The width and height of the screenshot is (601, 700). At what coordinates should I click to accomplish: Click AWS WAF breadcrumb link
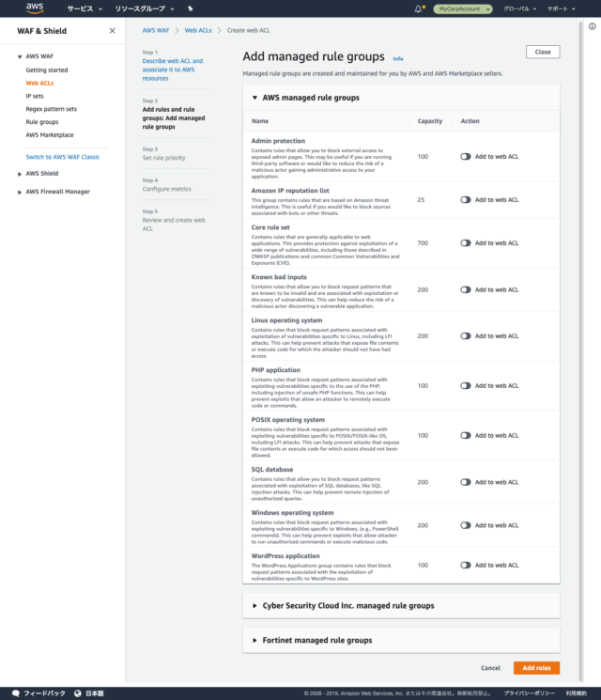click(x=156, y=30)
